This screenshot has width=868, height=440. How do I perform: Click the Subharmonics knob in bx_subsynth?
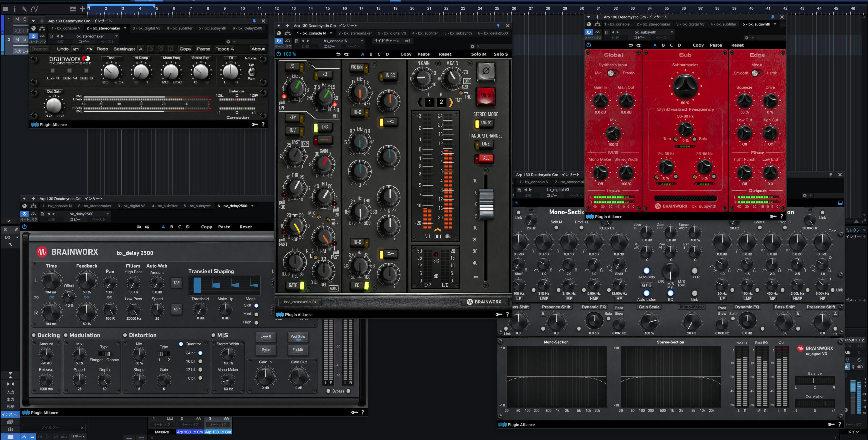tap(685, 86)
